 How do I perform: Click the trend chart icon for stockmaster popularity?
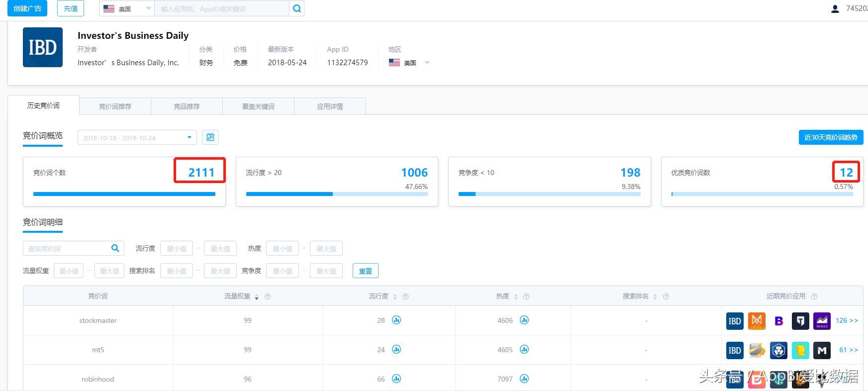pos(396,320)
